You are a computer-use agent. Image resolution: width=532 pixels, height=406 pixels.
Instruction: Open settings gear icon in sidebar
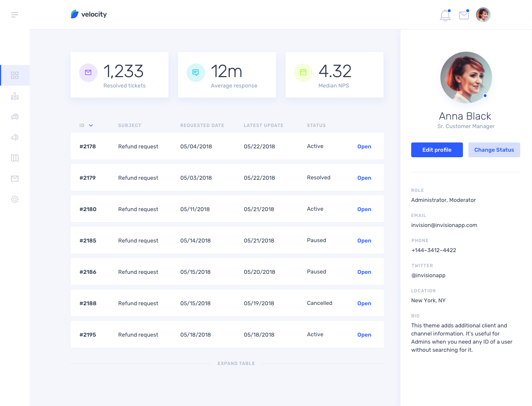(15, 199)
